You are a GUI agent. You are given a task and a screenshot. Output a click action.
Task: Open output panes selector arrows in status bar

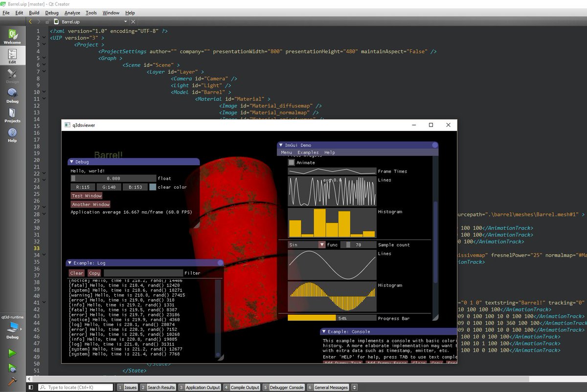tap(355, 387)
